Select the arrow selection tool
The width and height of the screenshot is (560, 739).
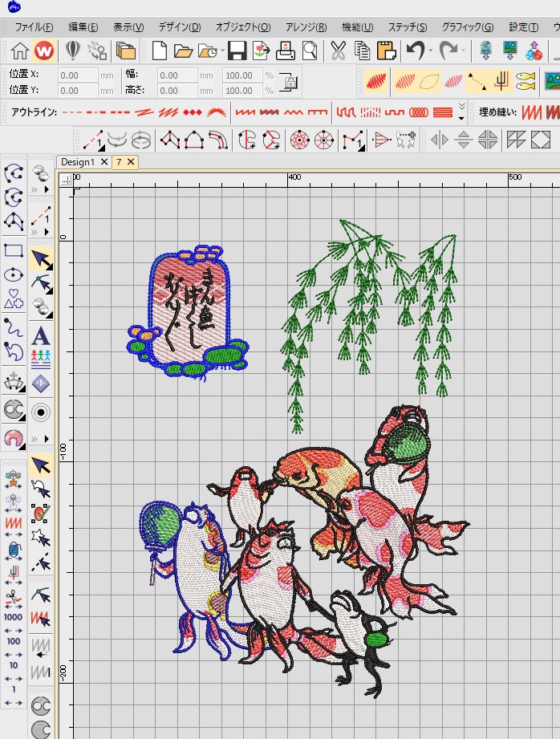point(41,258)
